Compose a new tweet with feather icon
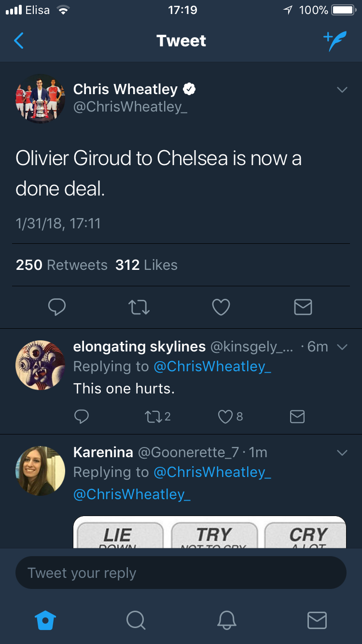The image size is (362, 644). point(334,42)
